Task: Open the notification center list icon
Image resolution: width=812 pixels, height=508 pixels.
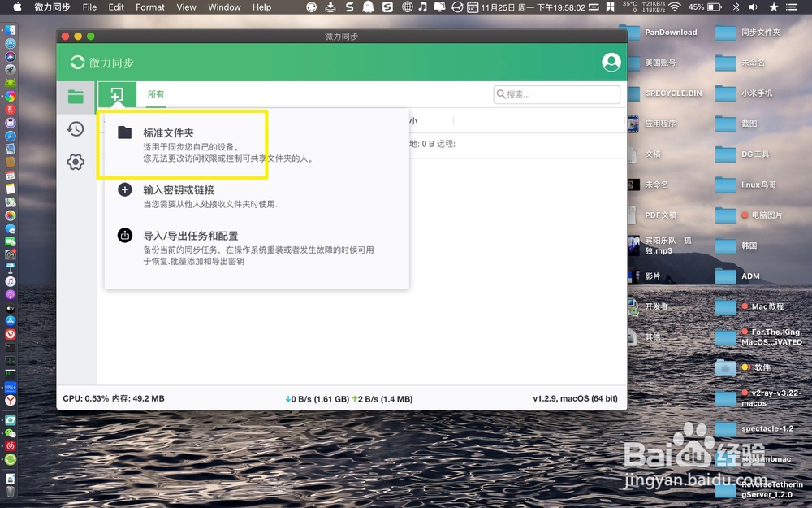Action: [791, 7]
